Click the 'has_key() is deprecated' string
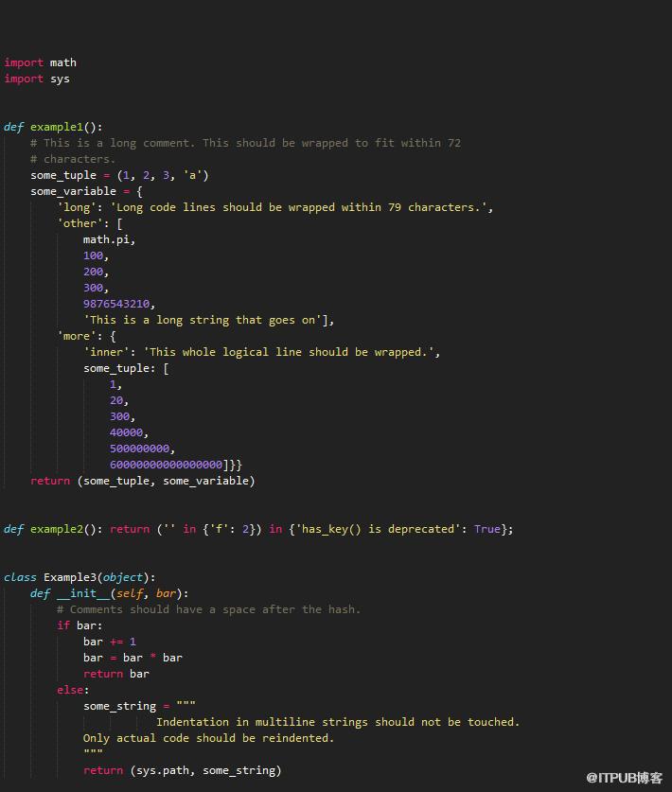This screenshot has width=672, height=792. (378, 529)
